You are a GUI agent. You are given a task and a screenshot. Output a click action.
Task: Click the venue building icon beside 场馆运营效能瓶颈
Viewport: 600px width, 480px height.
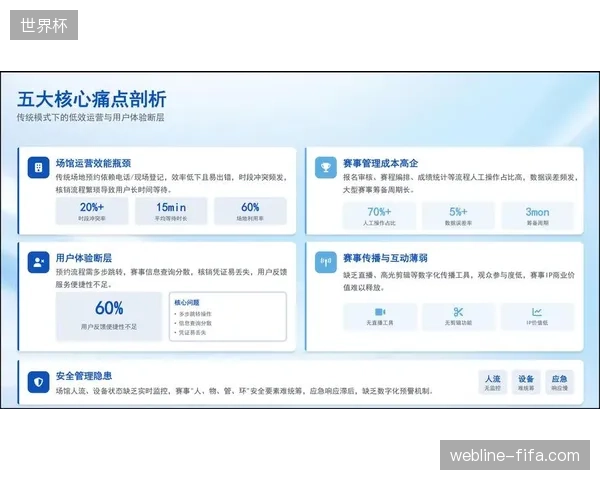(38, 167)
